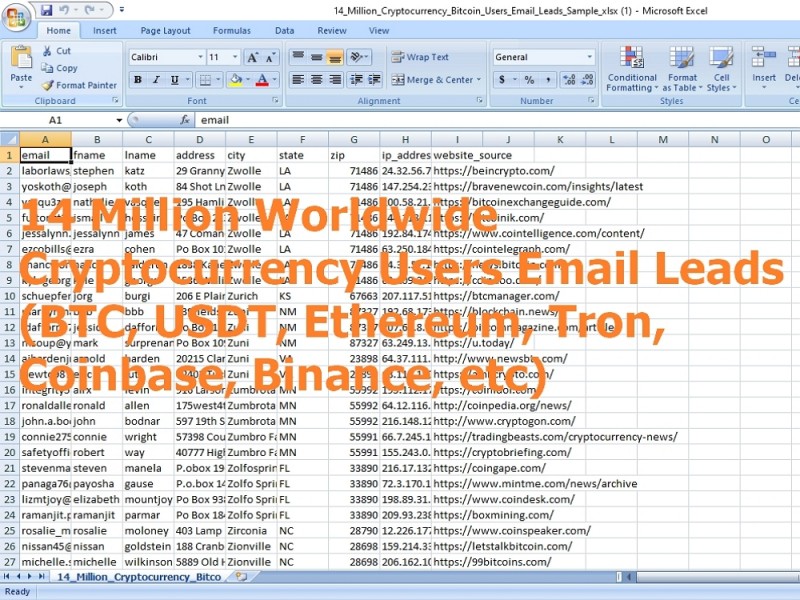Apply accounting dollar format
Viewport: 800px width, 600px height.
click(502, 80)
